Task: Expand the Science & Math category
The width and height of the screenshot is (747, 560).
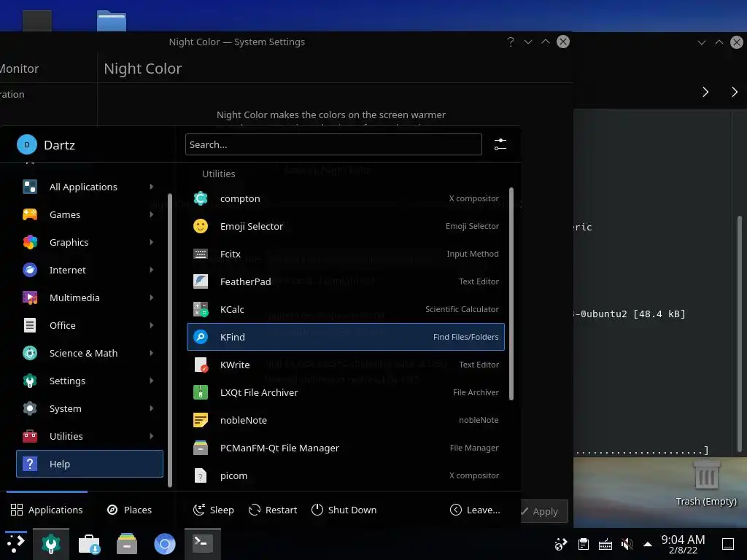Action: 90,353
